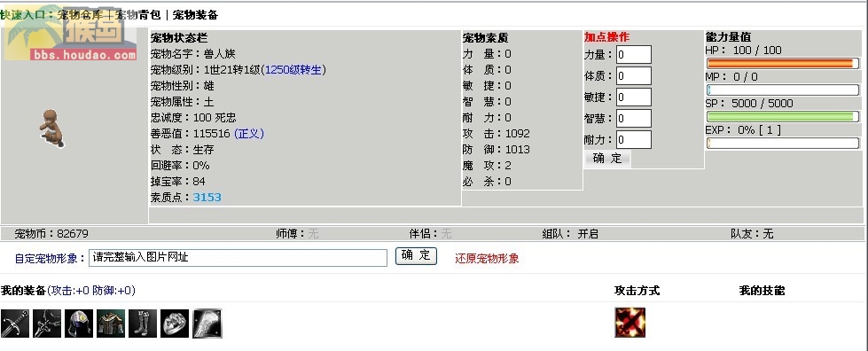
Task: Click the 师傅 无 text
Action: (x=297, y=234)
